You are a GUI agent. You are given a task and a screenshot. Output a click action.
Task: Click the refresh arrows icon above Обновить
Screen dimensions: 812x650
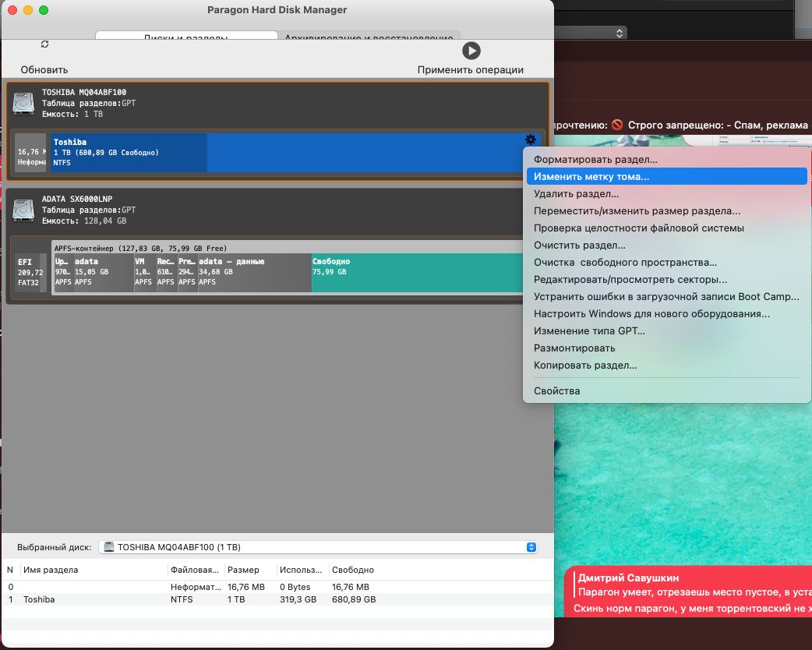pos(44,44)
